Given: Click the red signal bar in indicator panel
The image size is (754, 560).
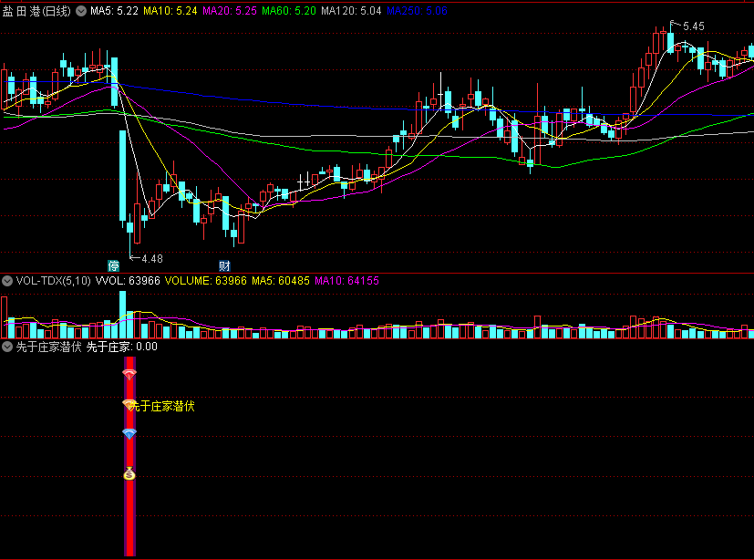Looking at the screenshot, I should pyautogui.click(x=129, y=456).
